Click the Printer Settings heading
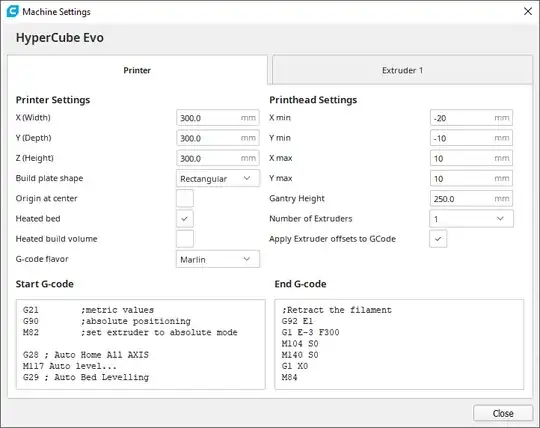The height and width of the screenshot is (428, 540). pyautogui.click(x=53, y=100)
